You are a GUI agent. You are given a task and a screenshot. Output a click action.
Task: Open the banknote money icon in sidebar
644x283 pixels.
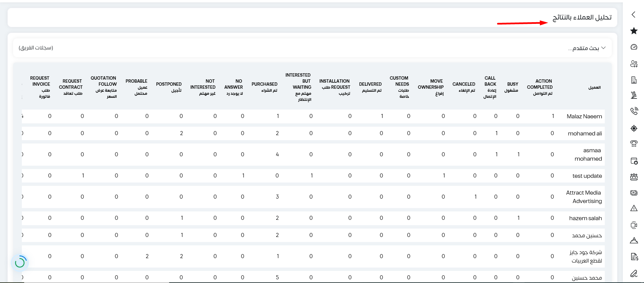pos(634,193)
